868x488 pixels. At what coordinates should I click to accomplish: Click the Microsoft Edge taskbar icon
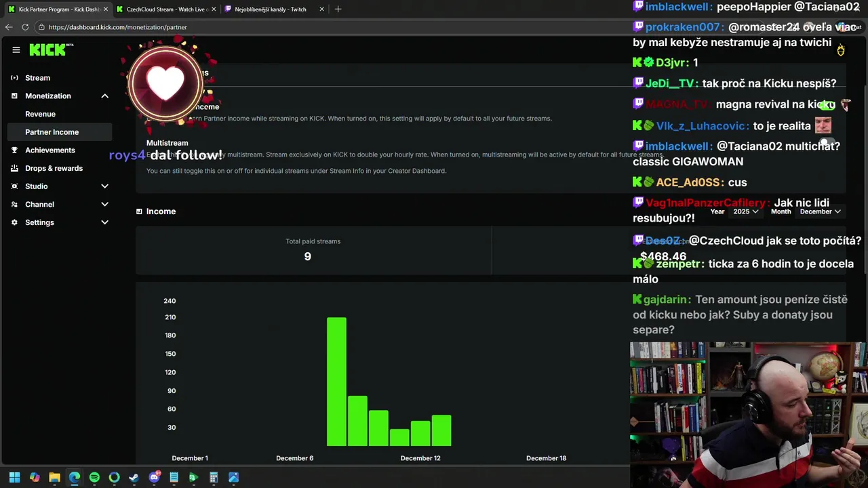(x=75, y=478)
